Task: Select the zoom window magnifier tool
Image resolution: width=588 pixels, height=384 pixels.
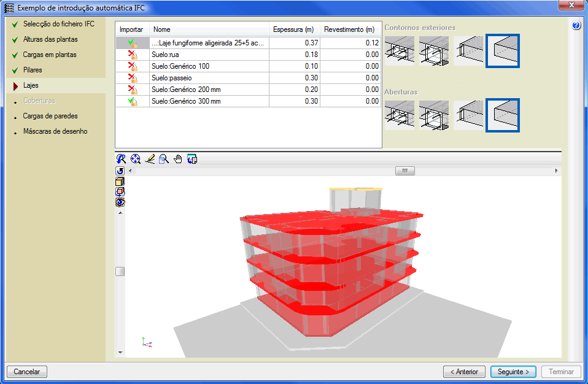Action: [163, 159]
